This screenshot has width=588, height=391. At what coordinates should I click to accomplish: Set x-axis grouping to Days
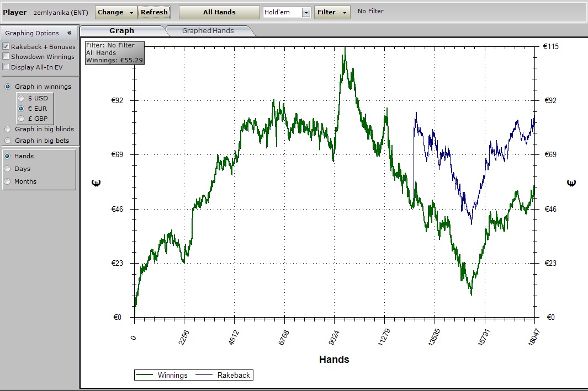tap(8, 169)
